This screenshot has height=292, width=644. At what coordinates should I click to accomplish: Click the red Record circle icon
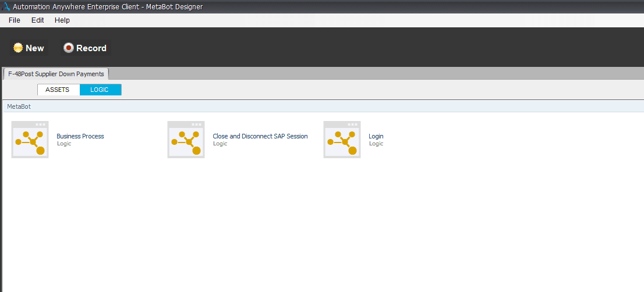click(x=69, y=48)
